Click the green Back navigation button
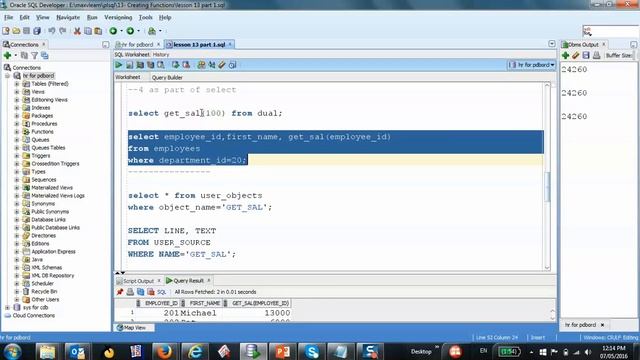640x360 pixels. [113, 31]
